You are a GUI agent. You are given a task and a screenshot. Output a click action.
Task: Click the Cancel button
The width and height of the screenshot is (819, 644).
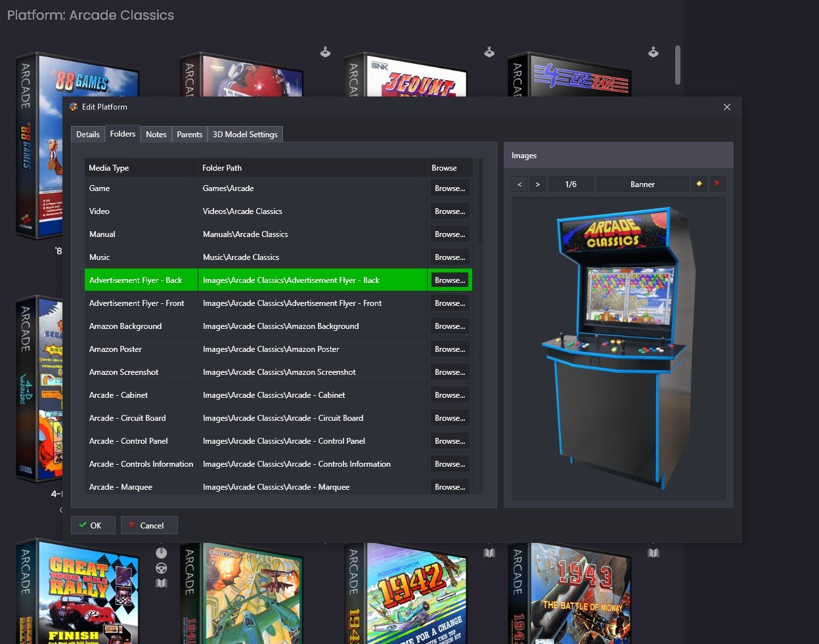point(149,525)
